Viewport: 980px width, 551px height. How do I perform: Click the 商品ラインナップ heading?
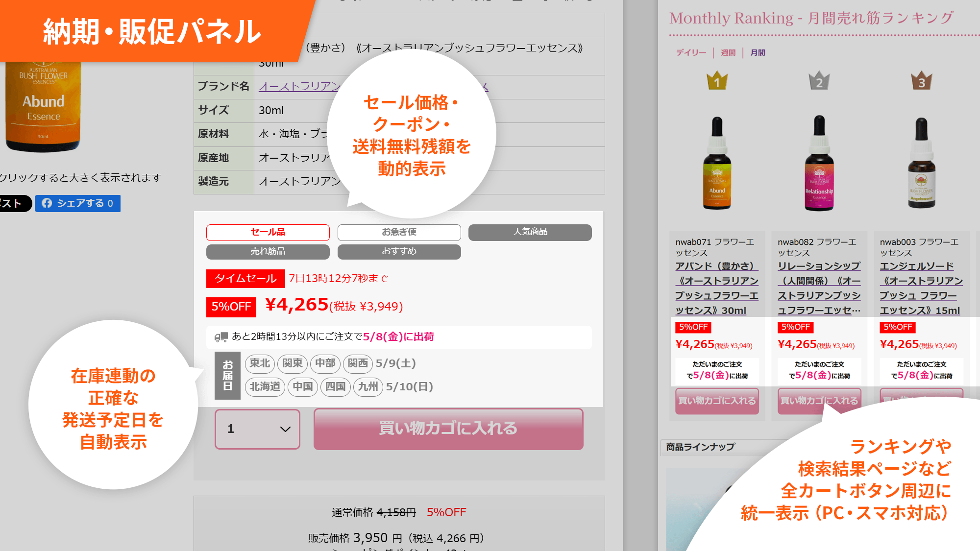[x=701, y=447]
